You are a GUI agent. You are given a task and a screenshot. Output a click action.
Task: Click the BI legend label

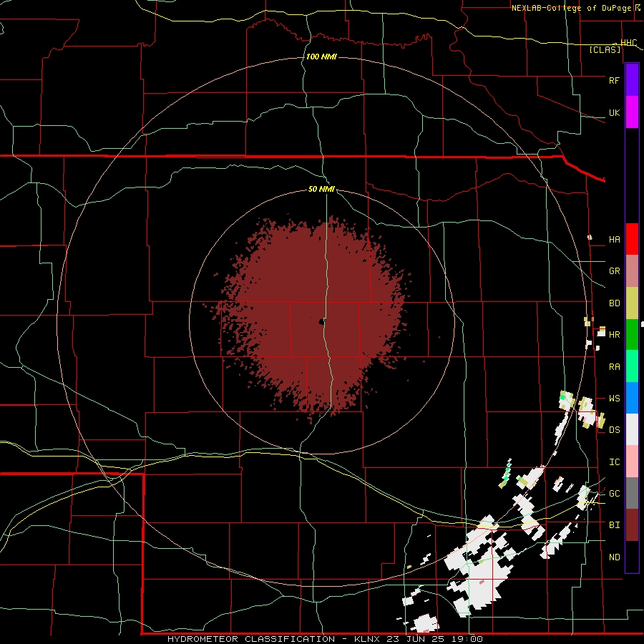click(614, 525)
